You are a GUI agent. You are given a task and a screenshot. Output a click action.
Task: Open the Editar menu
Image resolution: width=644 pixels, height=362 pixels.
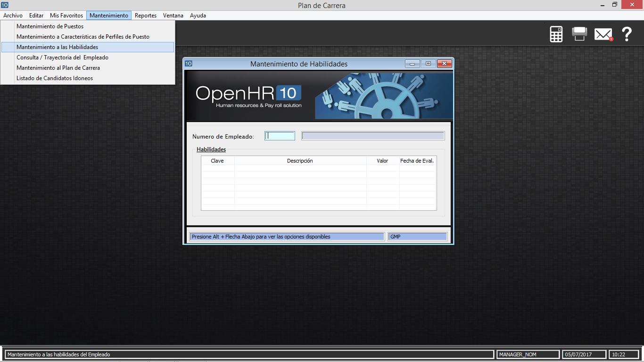(x=36, y=16)
